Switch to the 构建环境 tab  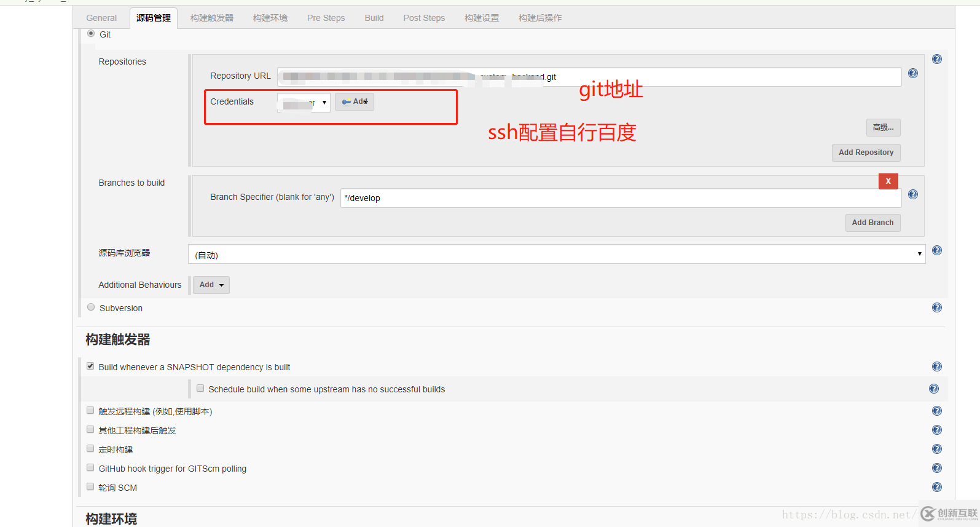click(270, 18)
